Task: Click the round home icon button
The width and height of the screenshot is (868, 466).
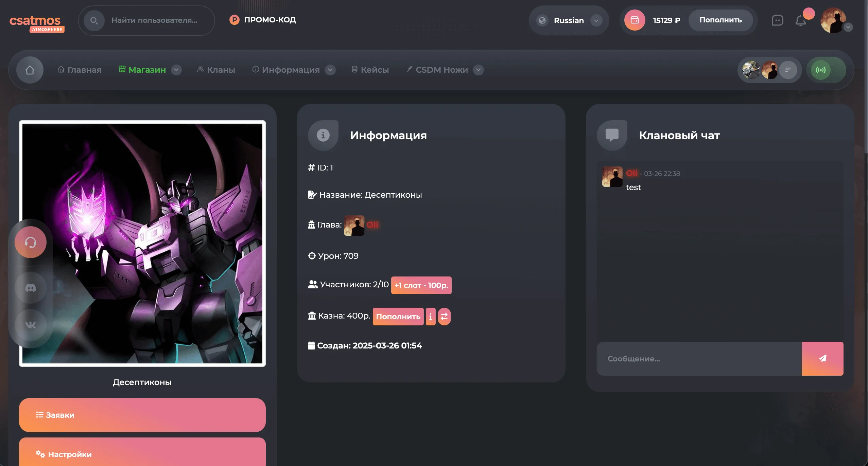Action: [30, 70]
